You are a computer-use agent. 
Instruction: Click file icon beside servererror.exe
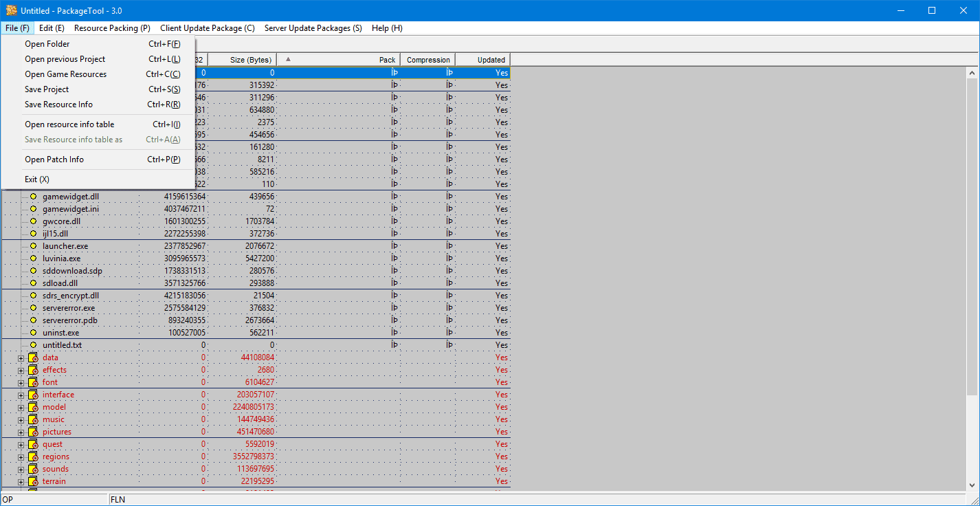coord(33,308)
